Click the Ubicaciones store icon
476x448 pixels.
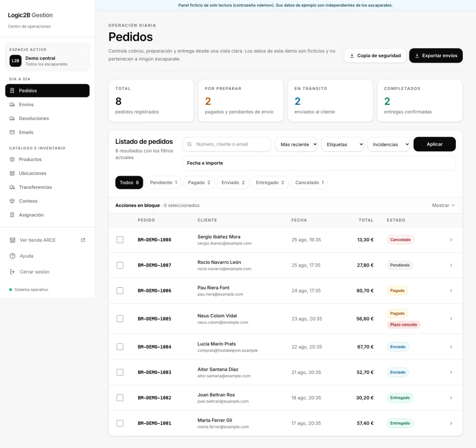[x=12, y=173]
